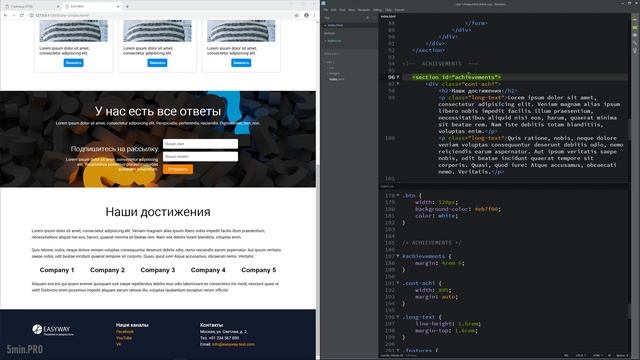Collapse code at HTML line 96 fold arrow
640x360 pixels.
[398, 77]
